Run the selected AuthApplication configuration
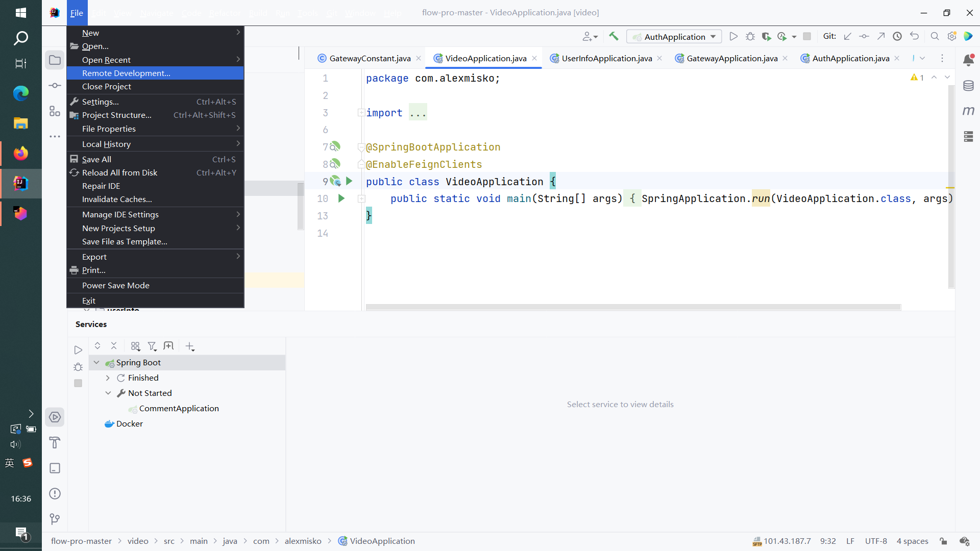This screenshot has width=980, height=551. point(734,36)
